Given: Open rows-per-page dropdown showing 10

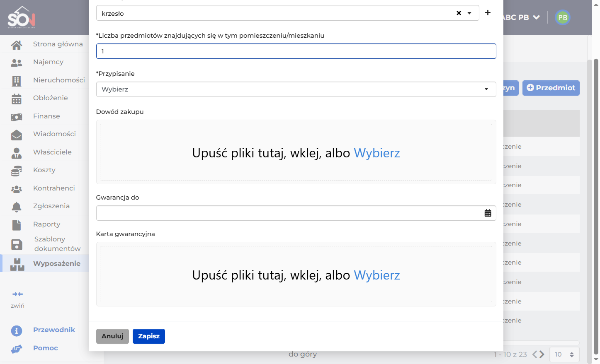Looking at the screenshot, I should point(564,354).
